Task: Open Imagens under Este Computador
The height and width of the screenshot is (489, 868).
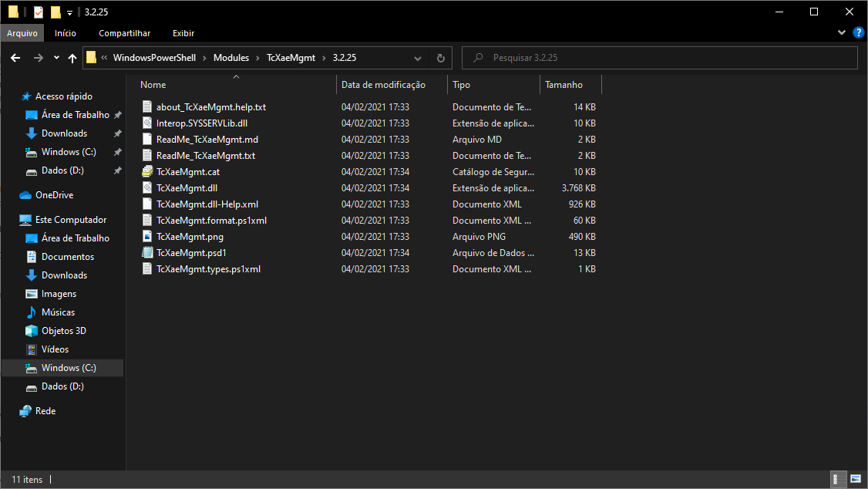Action: coord(59,294)
